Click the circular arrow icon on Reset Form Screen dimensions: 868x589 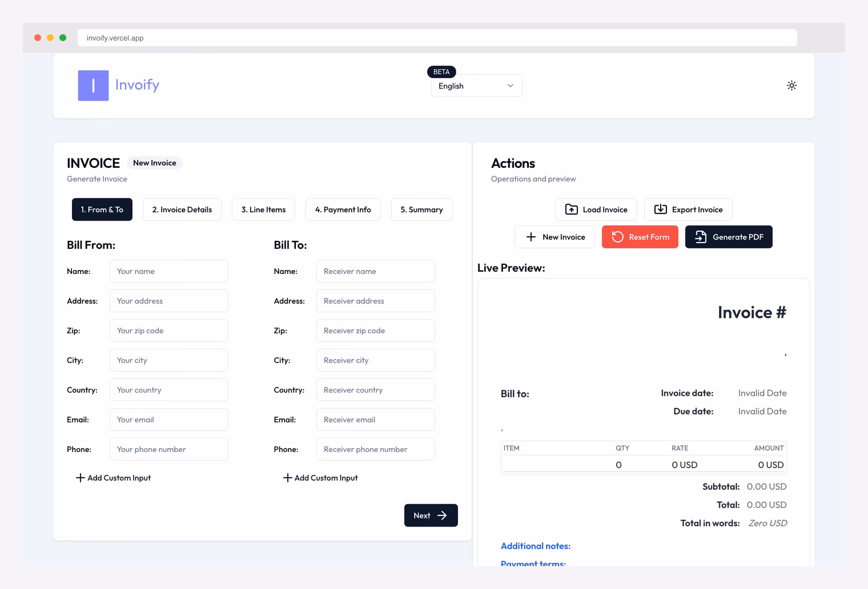(x=618, y=237)
